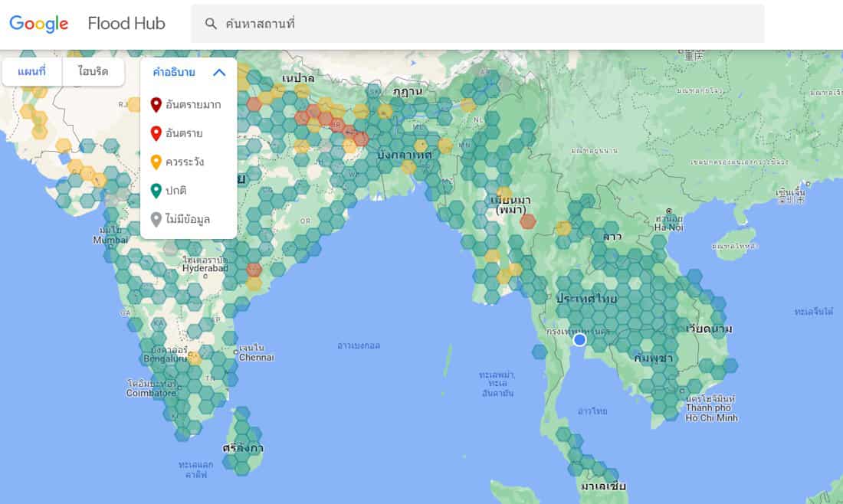Screen dimensions: 843x504
Task: Click the green ปกติ pin icon
Action: click(156, 191)
